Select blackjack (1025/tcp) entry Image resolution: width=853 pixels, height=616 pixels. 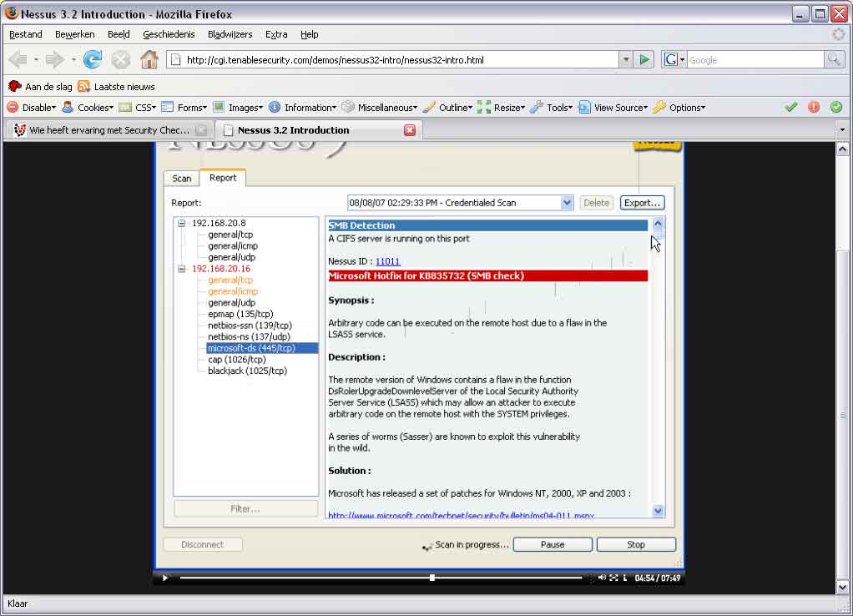coord(248,371)
